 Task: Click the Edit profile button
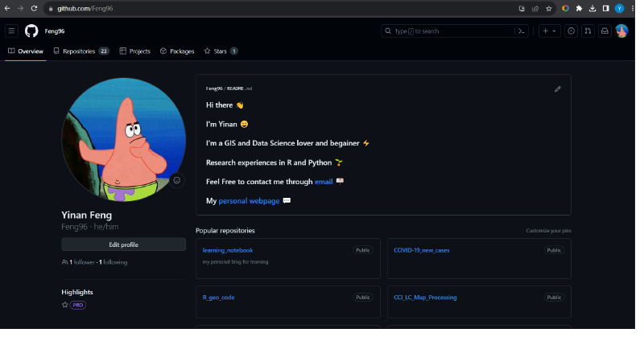click(124, 244)
